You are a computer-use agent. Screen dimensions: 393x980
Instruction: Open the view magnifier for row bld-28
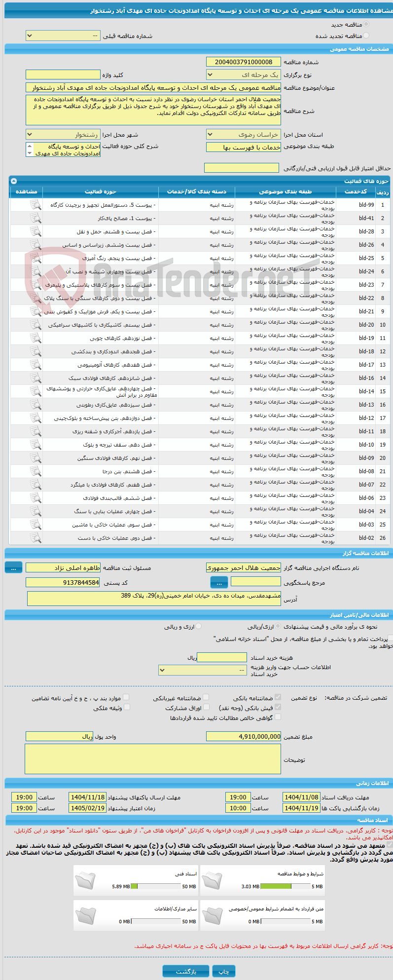[x=36, y=231]
